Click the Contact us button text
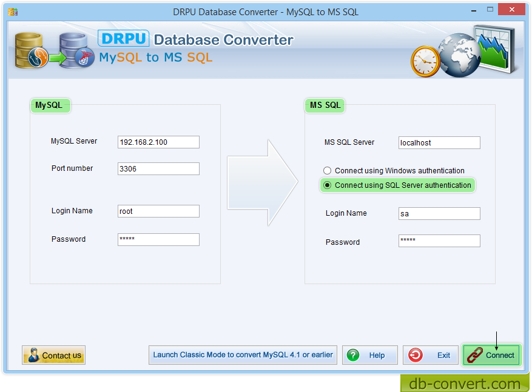The width and height of the screenshot is (532, 392). (x=61, y=356)
